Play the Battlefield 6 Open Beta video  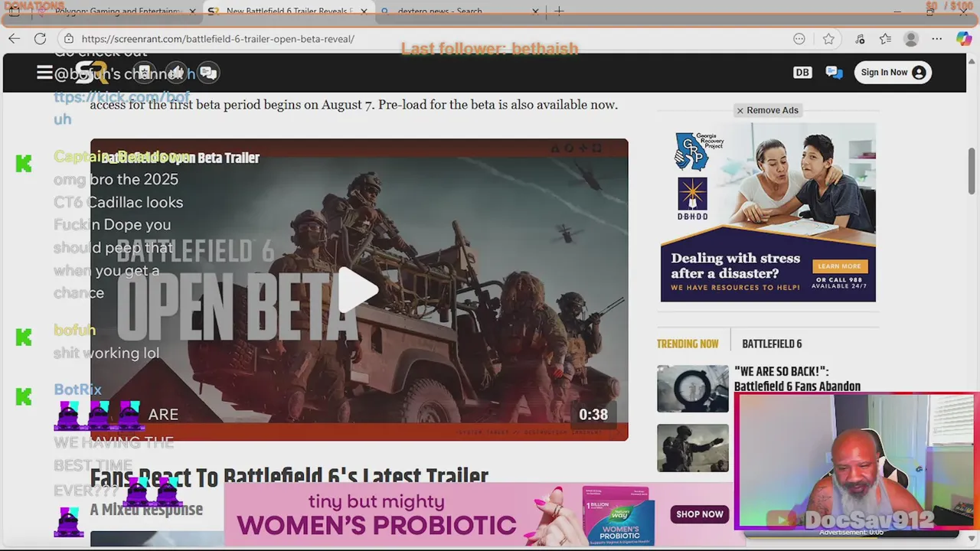pos(358,290)
